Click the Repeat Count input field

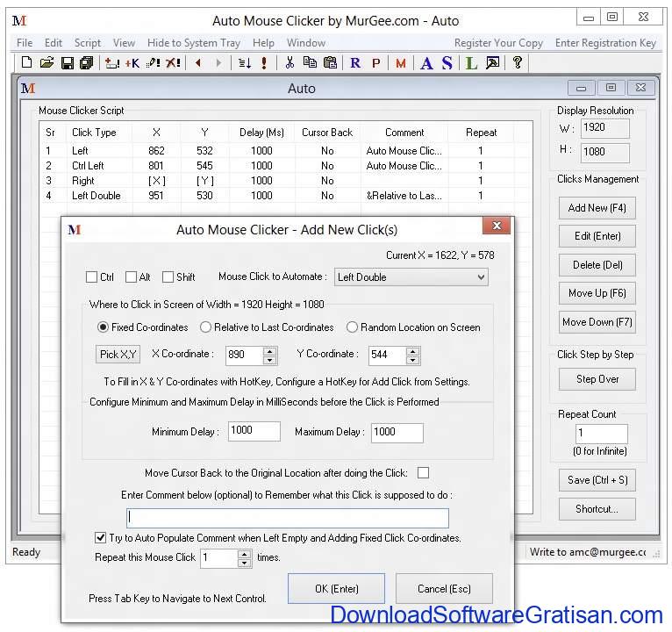[602, 434]
